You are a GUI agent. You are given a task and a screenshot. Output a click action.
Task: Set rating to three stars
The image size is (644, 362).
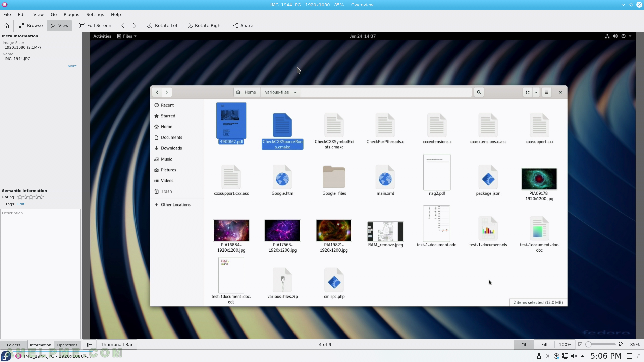pyautogui.click(x=31, y=197)
